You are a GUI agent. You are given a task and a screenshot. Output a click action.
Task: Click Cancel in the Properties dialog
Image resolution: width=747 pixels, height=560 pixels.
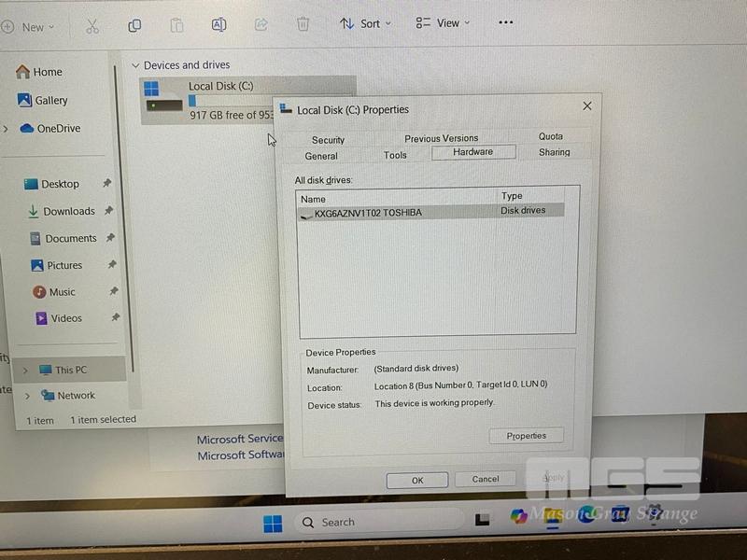click(x=486, y=479)
